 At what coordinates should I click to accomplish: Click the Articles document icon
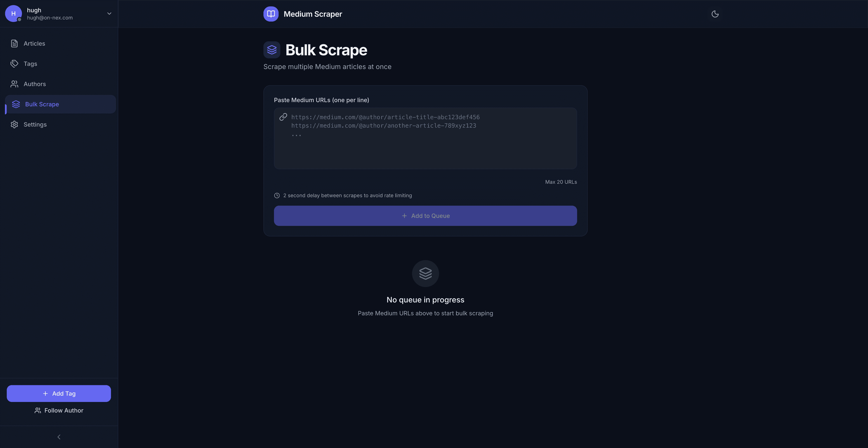point(14,43)
